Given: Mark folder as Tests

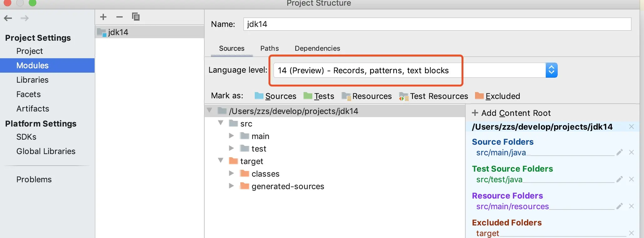Looking at the screenshot, I should coord(319,96).
